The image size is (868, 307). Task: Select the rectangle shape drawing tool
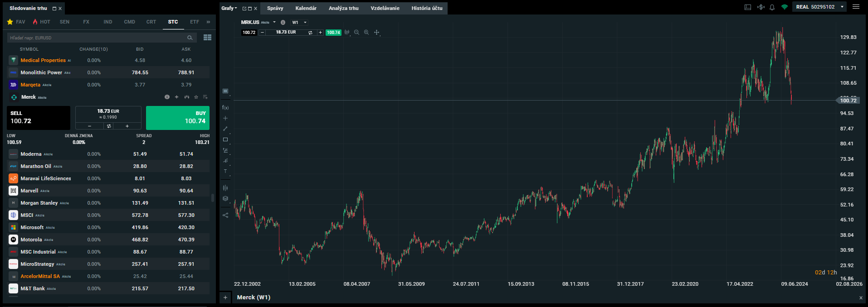pos(225,139)
